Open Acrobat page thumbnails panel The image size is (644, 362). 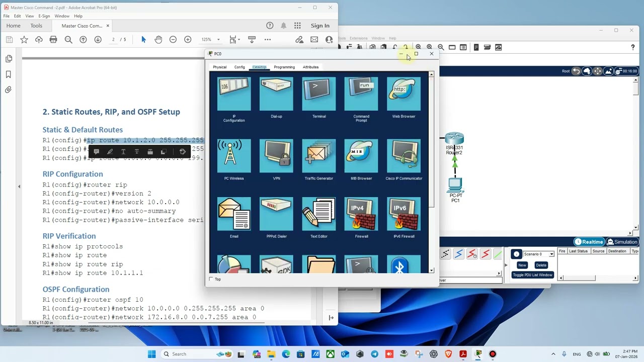9,59
